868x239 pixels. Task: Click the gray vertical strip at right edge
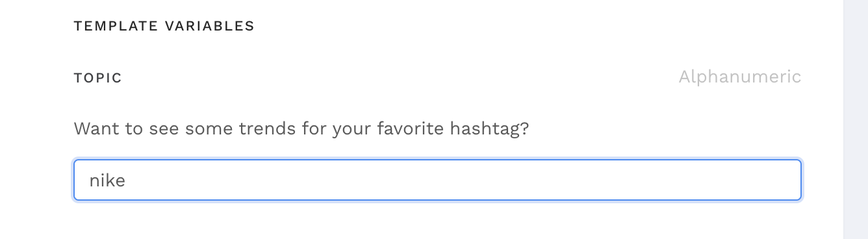(x=856, y=120)
